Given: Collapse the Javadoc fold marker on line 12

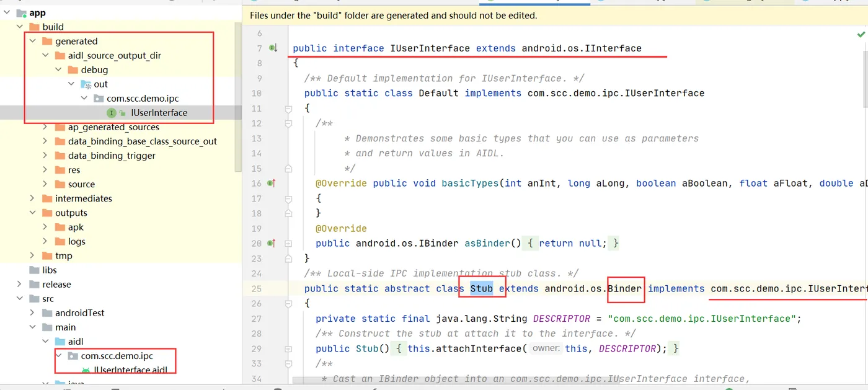Looking at the screenshot, I should (x=288, y=123).
